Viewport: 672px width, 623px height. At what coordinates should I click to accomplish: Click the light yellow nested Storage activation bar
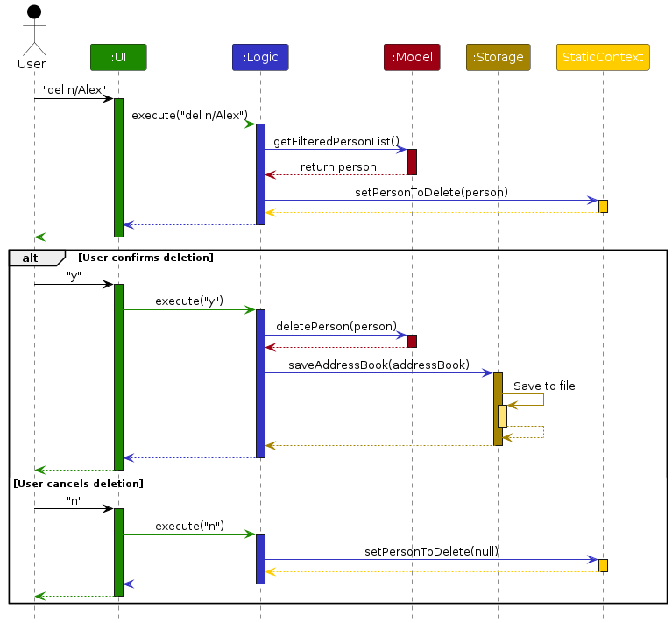(502, 415)
